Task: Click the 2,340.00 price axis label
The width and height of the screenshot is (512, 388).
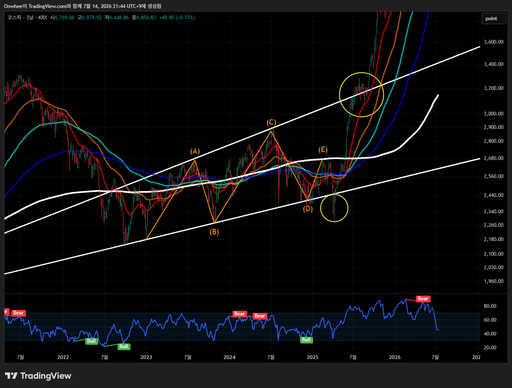Action: [494, 211]
